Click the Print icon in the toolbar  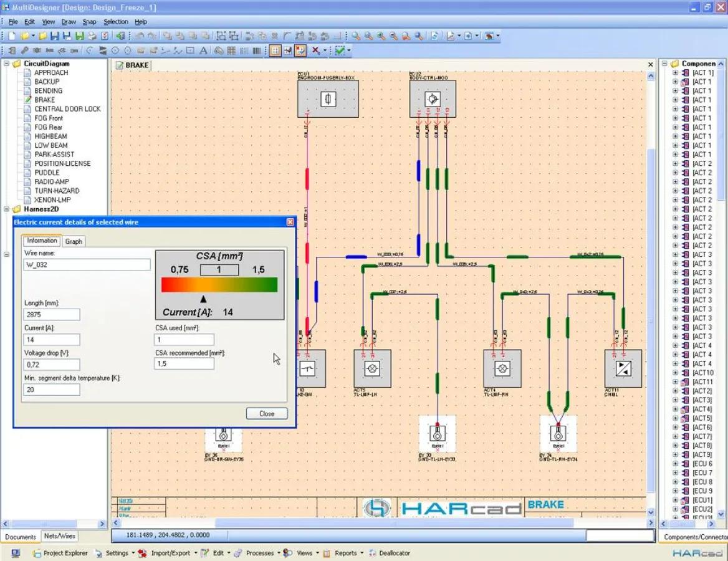[92, 36]
